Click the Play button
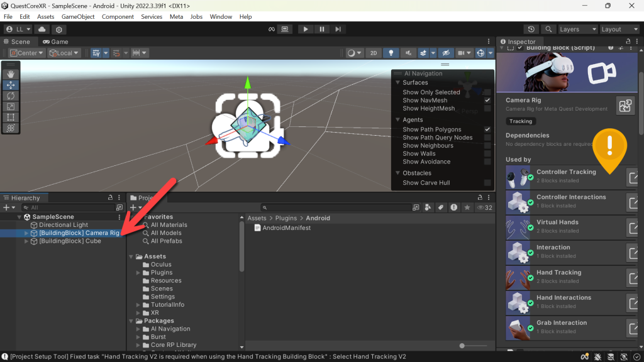 click(x=305, y=29)
